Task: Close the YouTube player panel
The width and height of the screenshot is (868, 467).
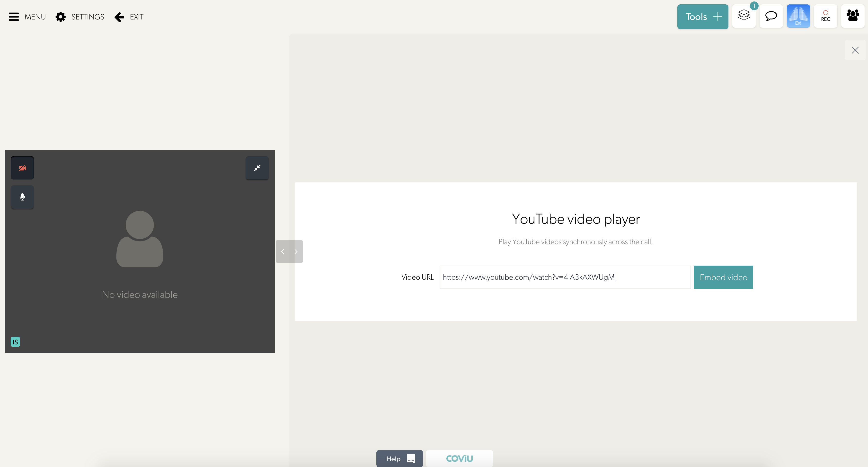Action: click(855, 50)
